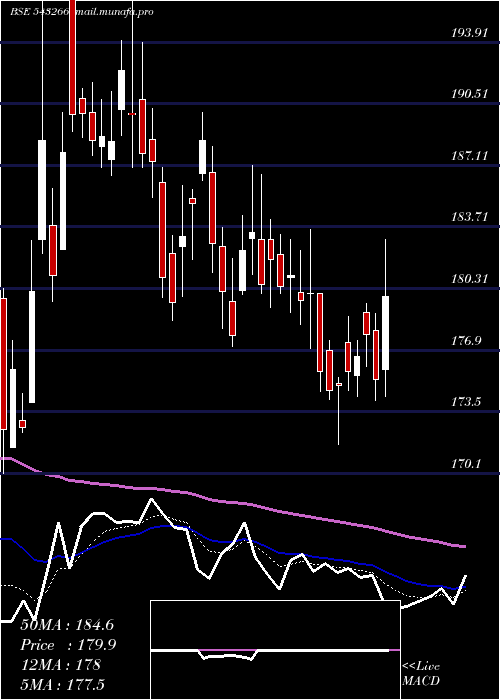Click the 187.11 price level label
500x700 pixels.
(x=469, y=156)
